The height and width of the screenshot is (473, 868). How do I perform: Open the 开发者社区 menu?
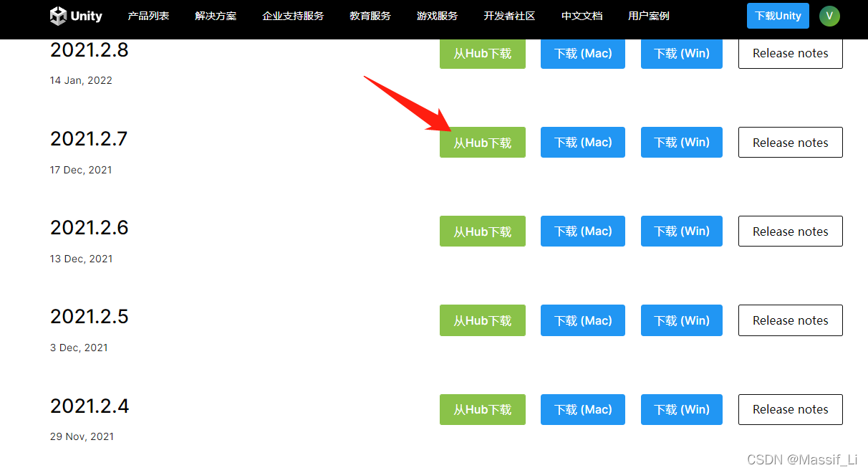click(509, 16)
